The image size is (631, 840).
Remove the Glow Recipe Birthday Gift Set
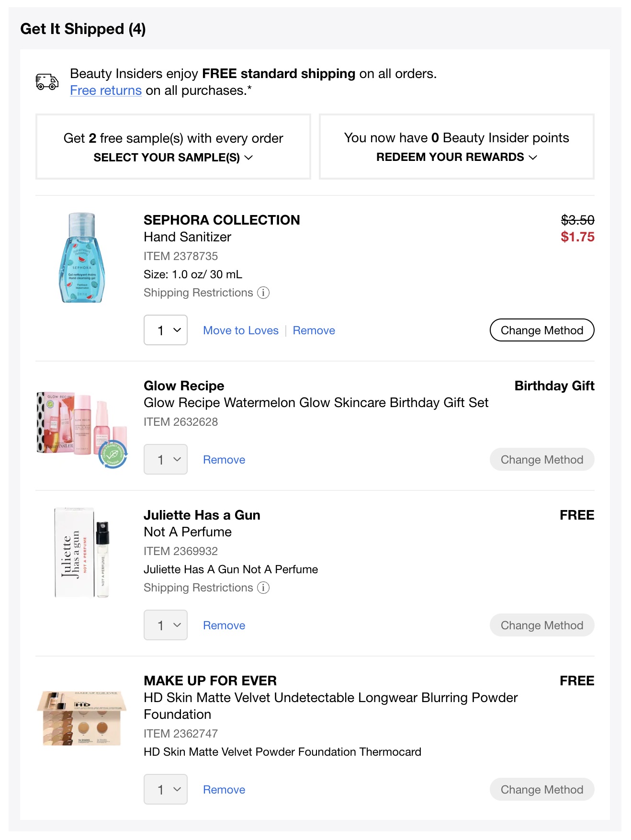point(224,459)
